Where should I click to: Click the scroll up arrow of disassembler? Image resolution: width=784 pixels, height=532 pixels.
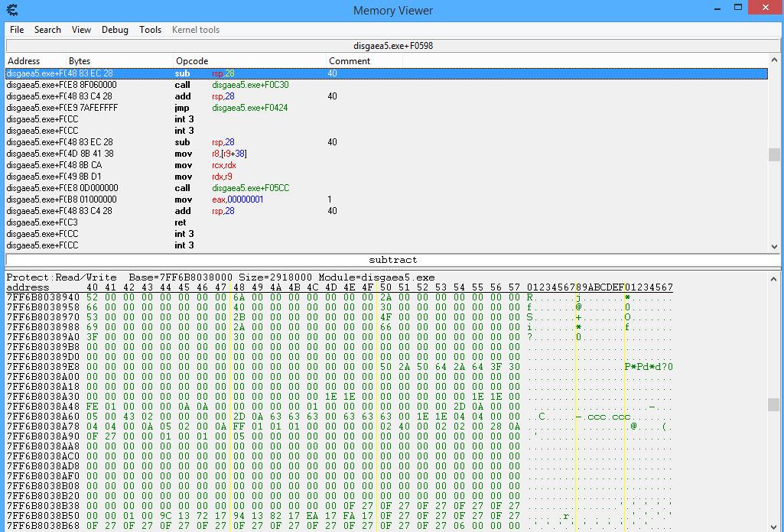point(775,60)
